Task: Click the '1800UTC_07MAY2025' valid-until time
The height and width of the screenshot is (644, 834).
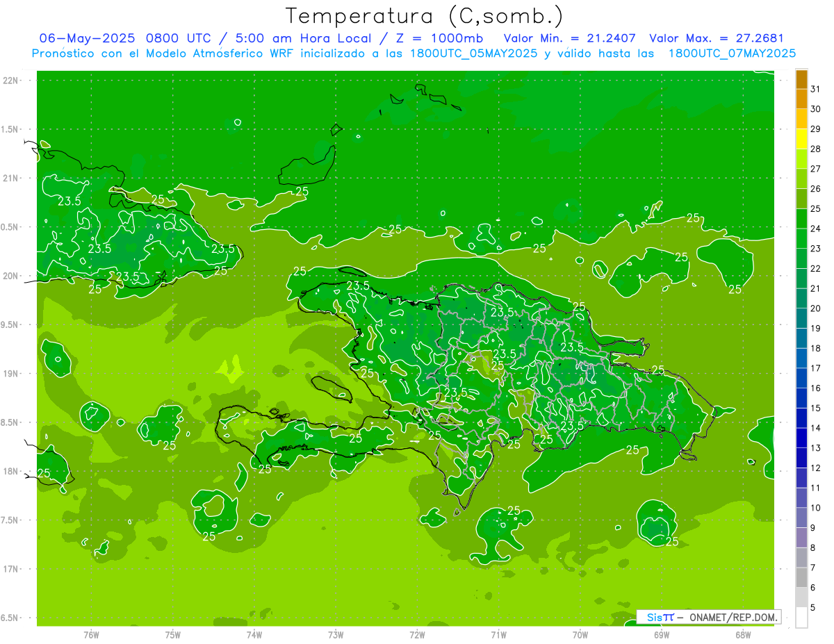Action: (732, 53)
